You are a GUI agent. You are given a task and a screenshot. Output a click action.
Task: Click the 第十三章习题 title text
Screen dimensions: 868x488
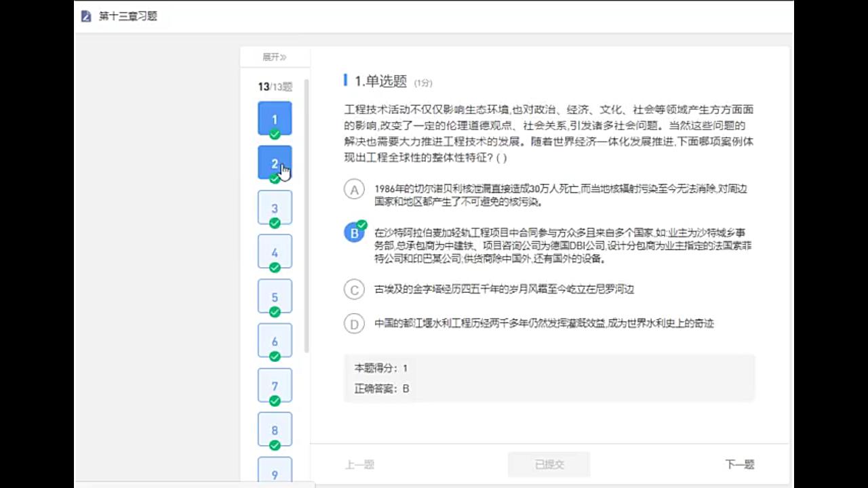128,16
